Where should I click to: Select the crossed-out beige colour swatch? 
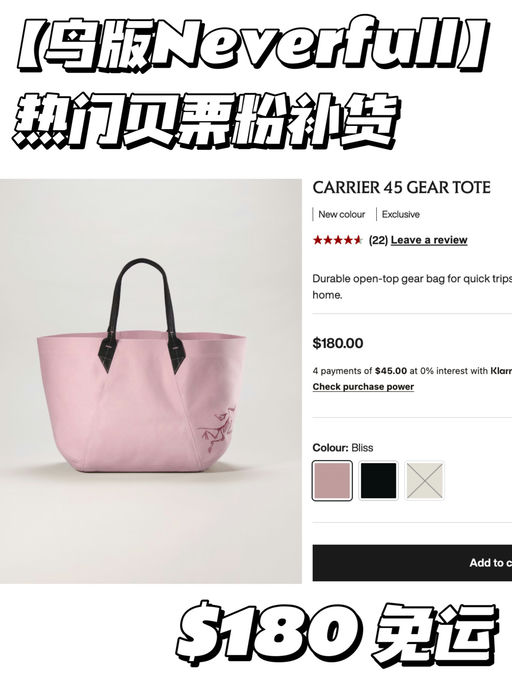(425, 480)
